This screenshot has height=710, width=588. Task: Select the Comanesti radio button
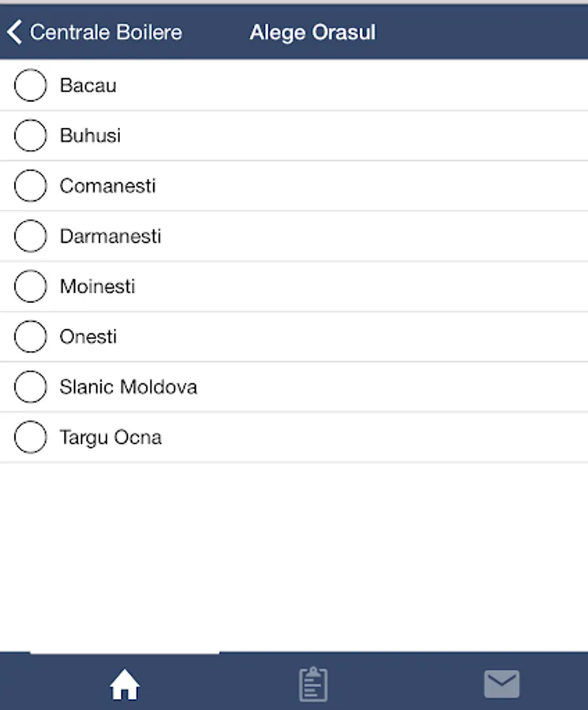(31, 186)
